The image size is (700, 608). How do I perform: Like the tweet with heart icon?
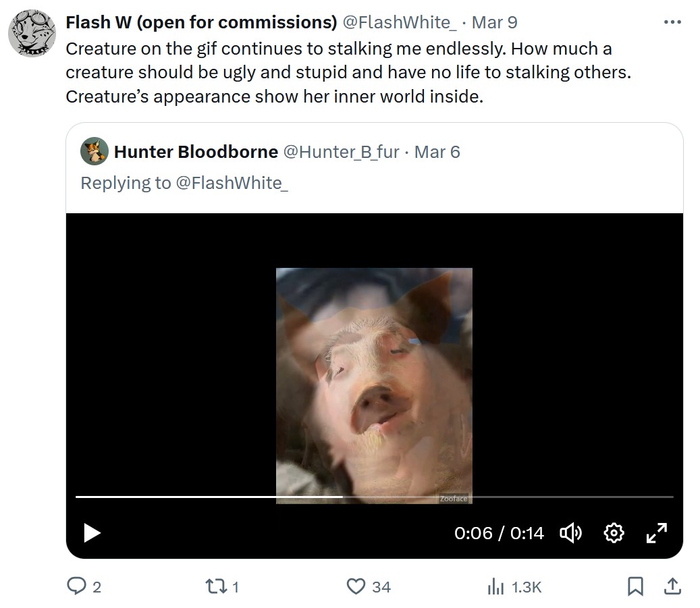pos(356,586)
